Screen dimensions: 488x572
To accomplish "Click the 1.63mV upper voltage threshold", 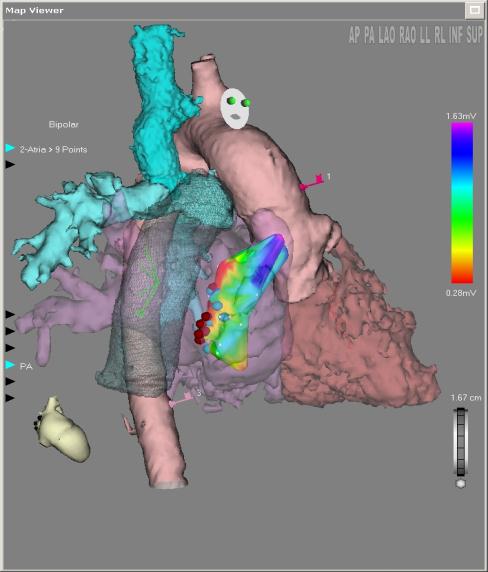I will tap(461, 116).
